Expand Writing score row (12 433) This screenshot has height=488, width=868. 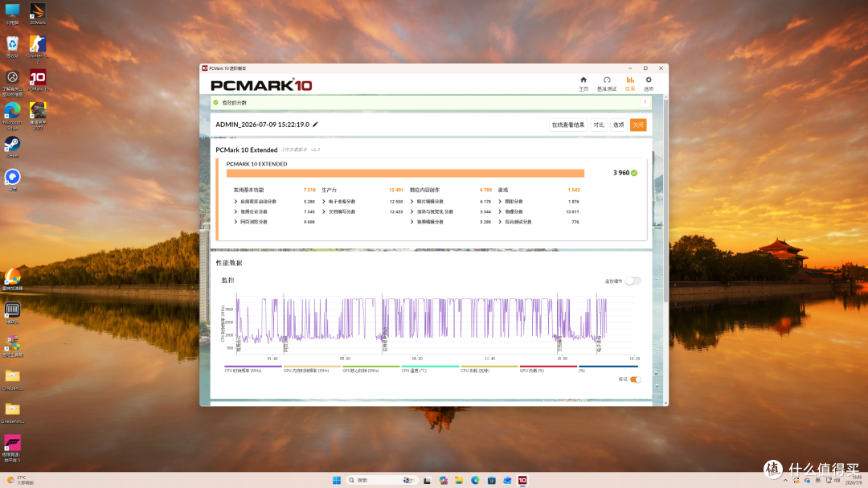[362, 211]
